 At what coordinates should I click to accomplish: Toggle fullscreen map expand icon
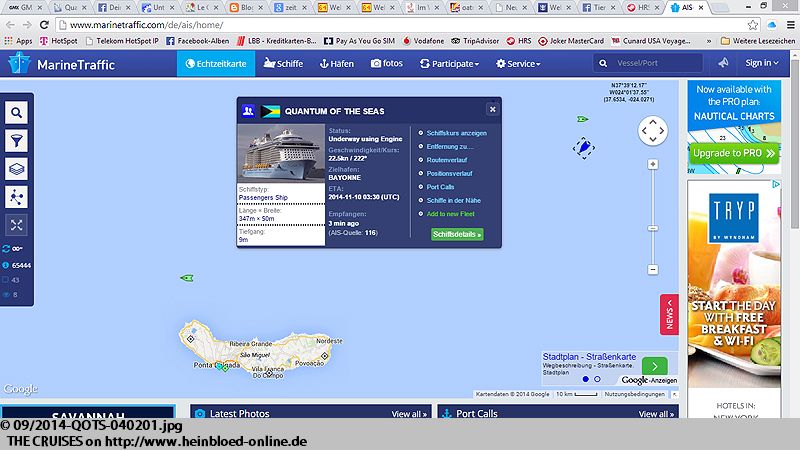pyautogui.click(x=16, y=225)
